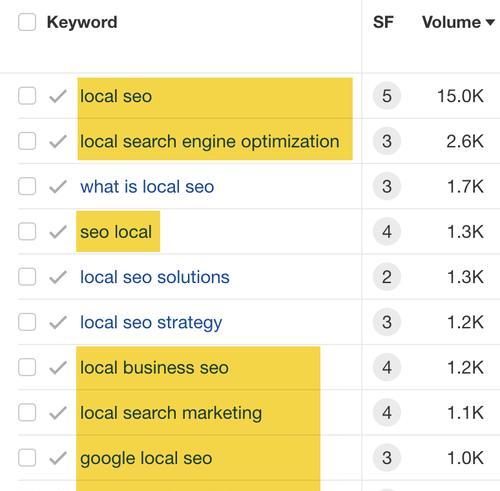Image resolution: width=500 pixels, height=491 pixels.
Task: Tick the checkbox for 'local seo solutions'
Action: pos(27,277)
